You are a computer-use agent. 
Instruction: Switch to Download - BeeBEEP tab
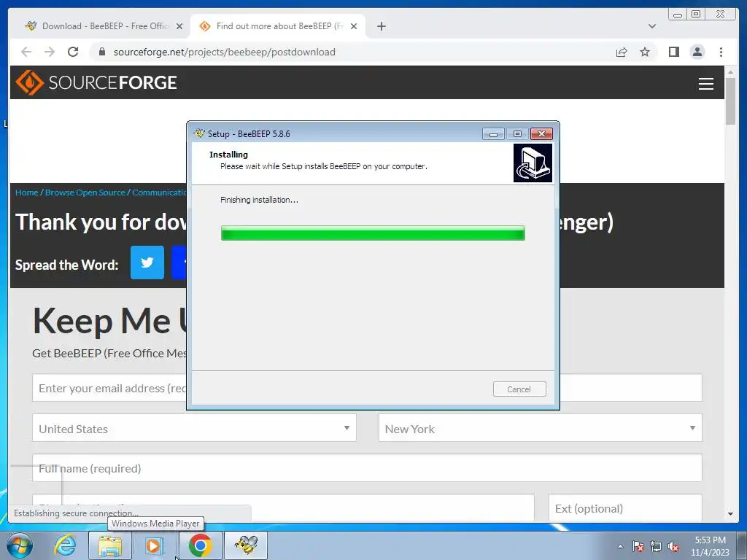104,26
